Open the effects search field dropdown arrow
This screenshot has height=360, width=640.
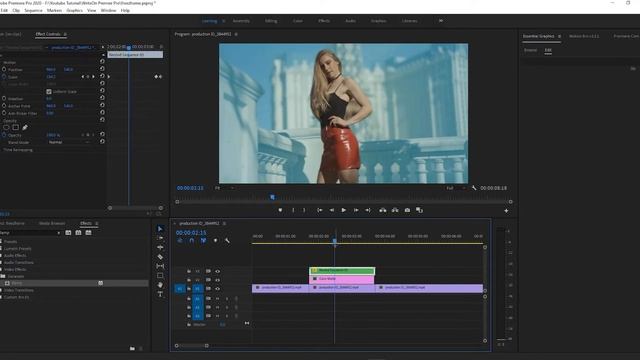click(59, 233)
